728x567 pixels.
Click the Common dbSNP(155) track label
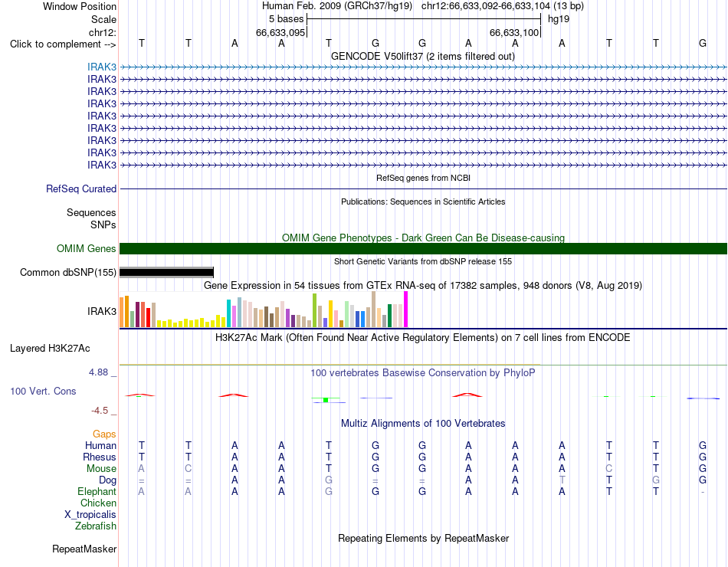(68, 273)
